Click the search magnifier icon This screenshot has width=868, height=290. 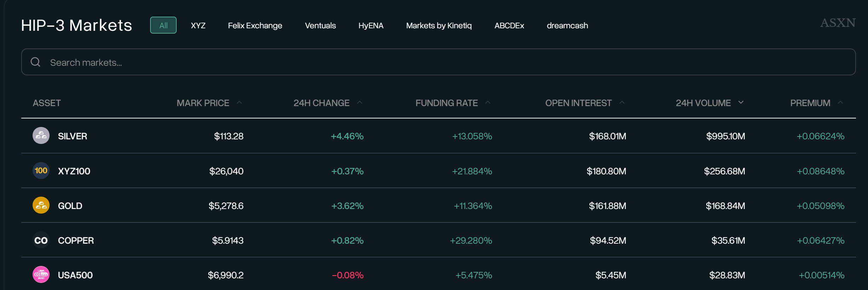(35, 62)
